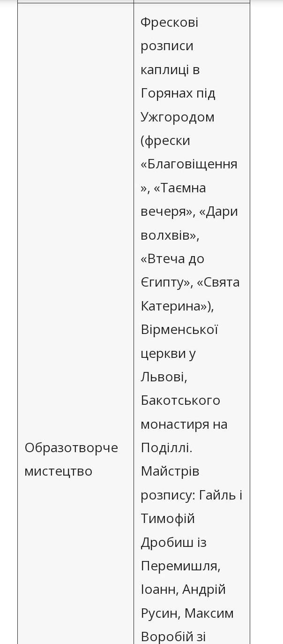The image size is (283, 644).
Task: Click the word 'Вірменської'
Action: [179, 329]
